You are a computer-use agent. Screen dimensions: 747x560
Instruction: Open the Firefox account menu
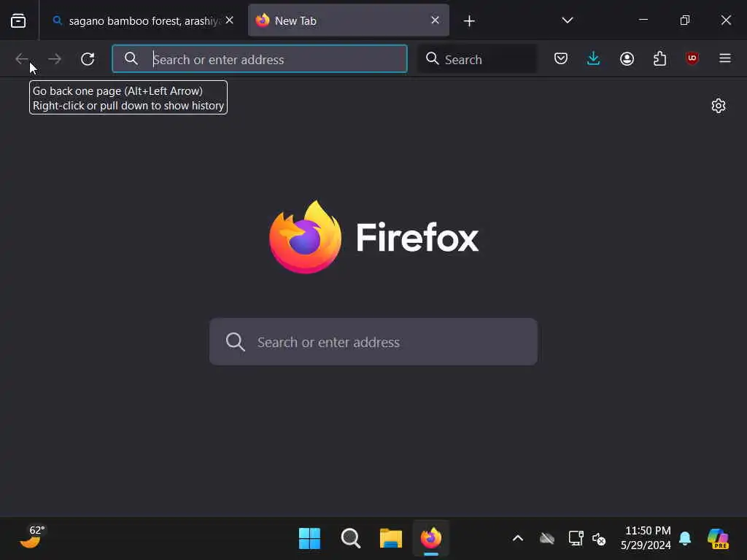click(x=627, y=58)
